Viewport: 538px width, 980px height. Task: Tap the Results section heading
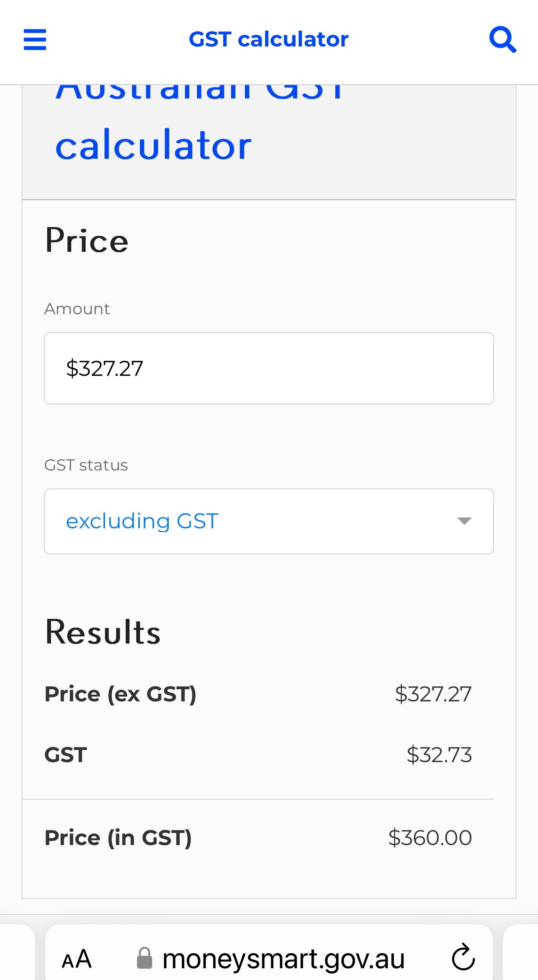click(103, 632)
